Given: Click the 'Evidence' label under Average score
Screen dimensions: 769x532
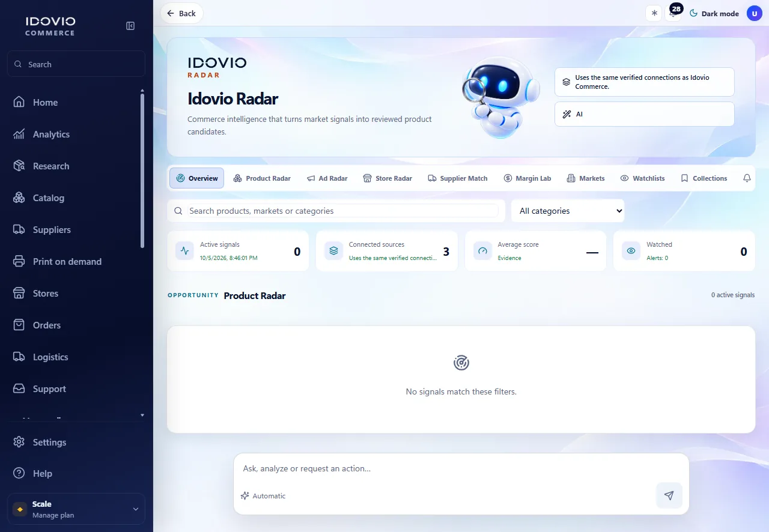Looking at the screenshot, I should click(509, 258).
